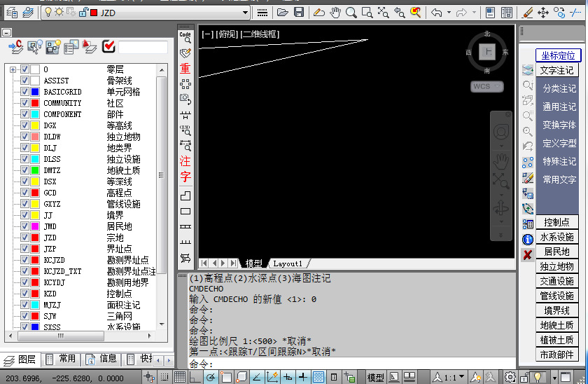This screenshot has height=384, width=588.
Task: Uncheck the DGX layer checkbox
Action: 24,125
